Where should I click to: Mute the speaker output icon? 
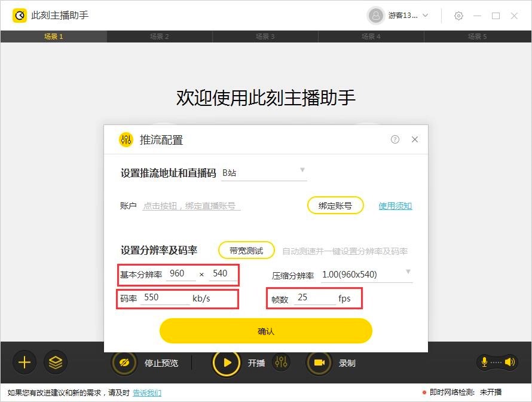pyautogui.click(x=510, y=362)
